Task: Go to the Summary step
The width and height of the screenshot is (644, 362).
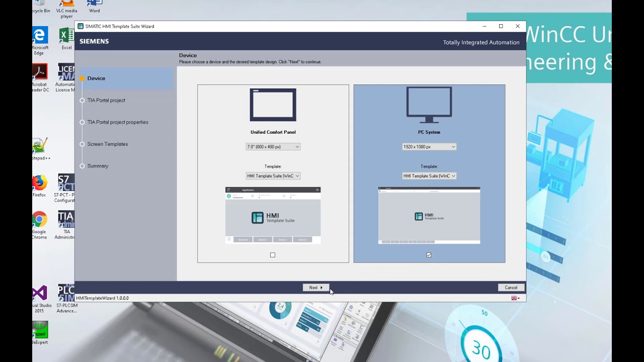Action: (x=98, y=166)
